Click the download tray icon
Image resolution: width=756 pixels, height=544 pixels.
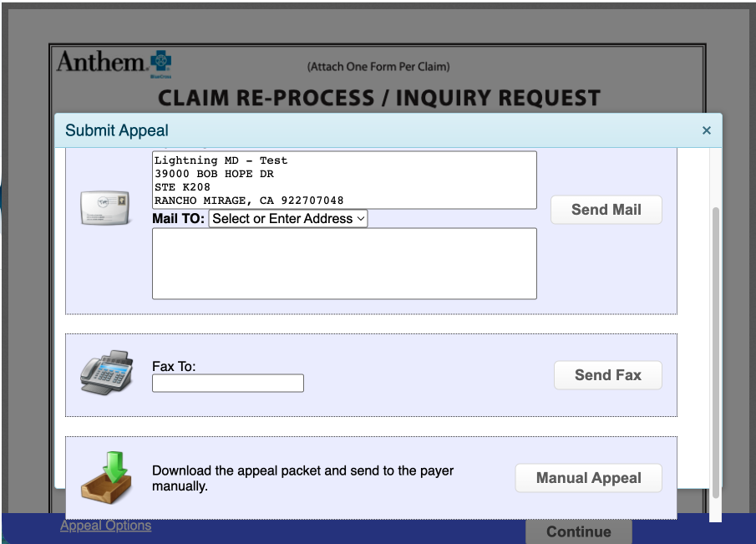(x=107, y=477)
